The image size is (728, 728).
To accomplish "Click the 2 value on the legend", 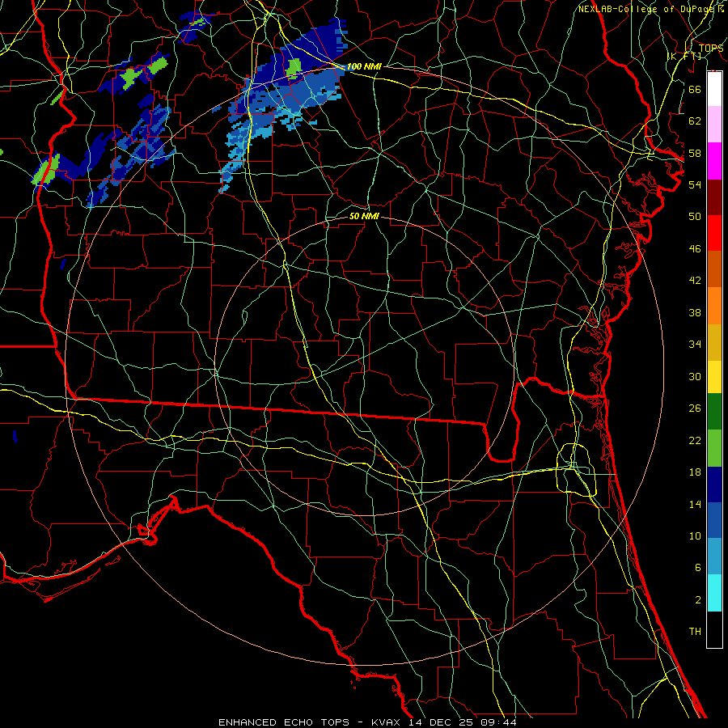I will (697, 599).
